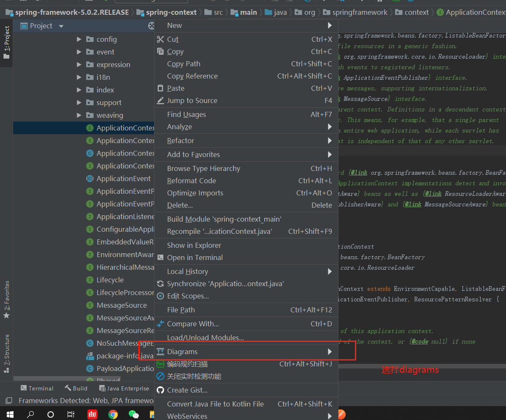Viewport: 506px width, 420px height.
Task: Launch Chrome from the taskbar
Action: (x=114, y=415)
